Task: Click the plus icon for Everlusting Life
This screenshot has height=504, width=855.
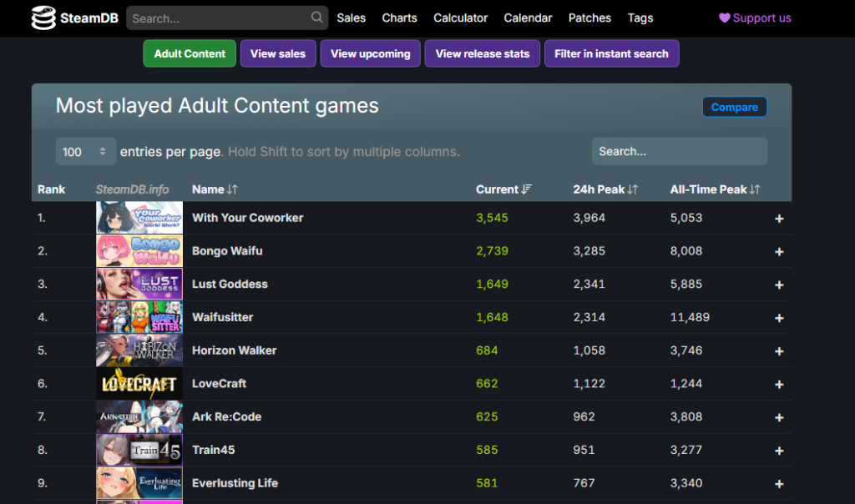Action: point(779,484)
